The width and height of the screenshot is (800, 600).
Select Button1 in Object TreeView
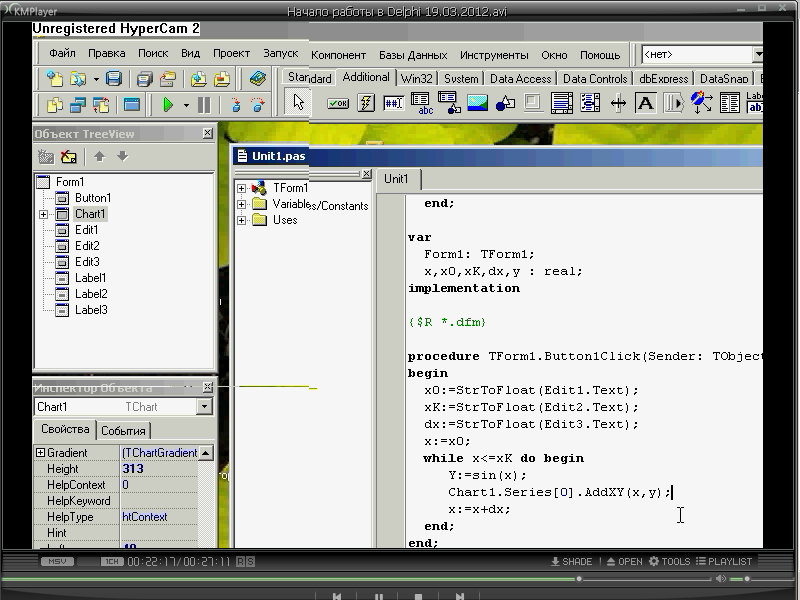tap(93, 198)
